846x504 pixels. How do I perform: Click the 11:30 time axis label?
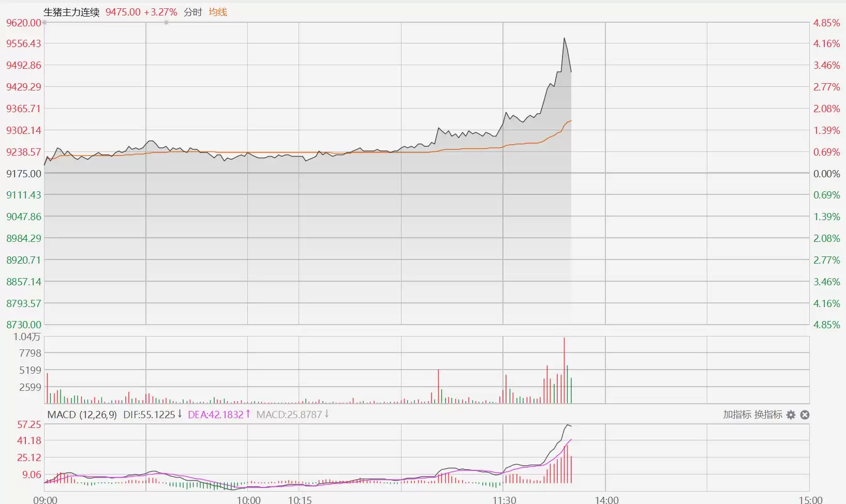[x=504, y=499]
